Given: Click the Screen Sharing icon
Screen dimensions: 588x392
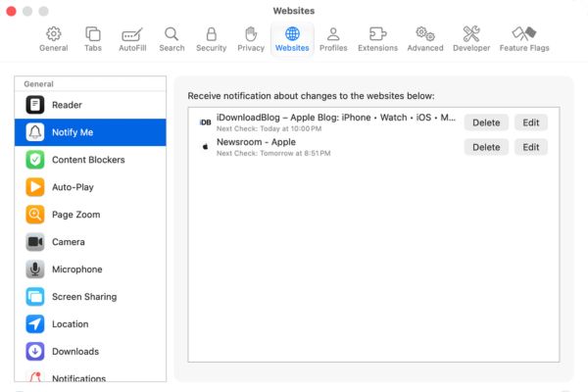Looking at the screenshot, I should [x=35, y=296].
